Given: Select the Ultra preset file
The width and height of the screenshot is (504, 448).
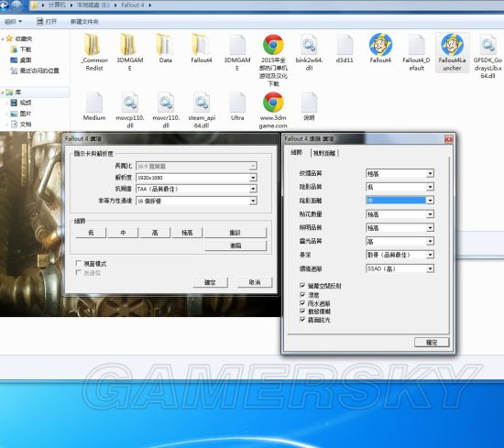Looking at the screenshot, I should point(237,106).
